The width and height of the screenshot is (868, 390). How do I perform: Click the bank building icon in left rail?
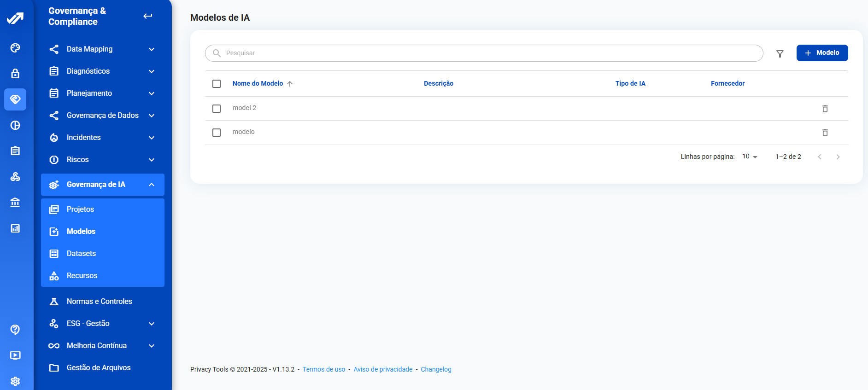15,202
